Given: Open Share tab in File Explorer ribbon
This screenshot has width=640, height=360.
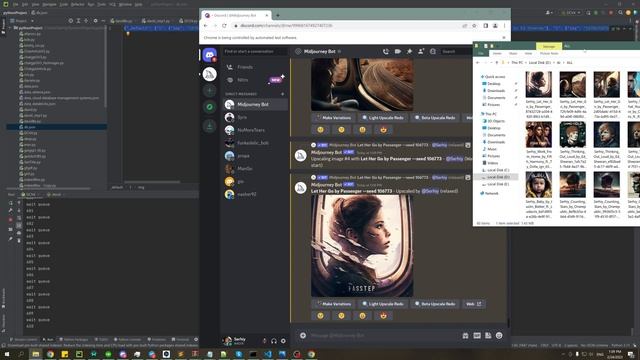Looking at the screenshot, I should click(513, 53).
